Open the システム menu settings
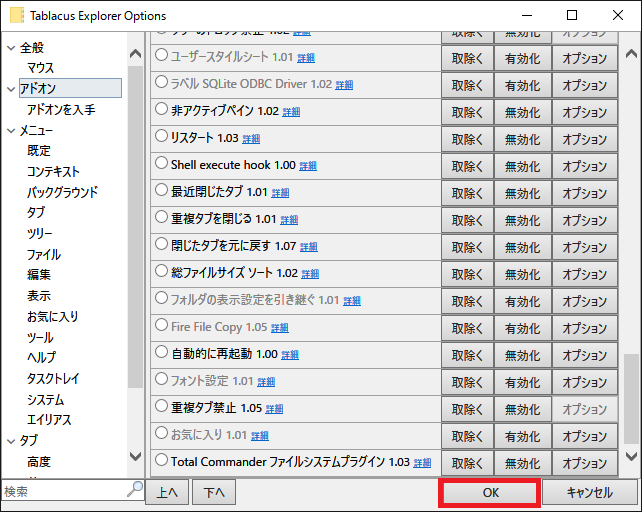 (x=45, y=399)
